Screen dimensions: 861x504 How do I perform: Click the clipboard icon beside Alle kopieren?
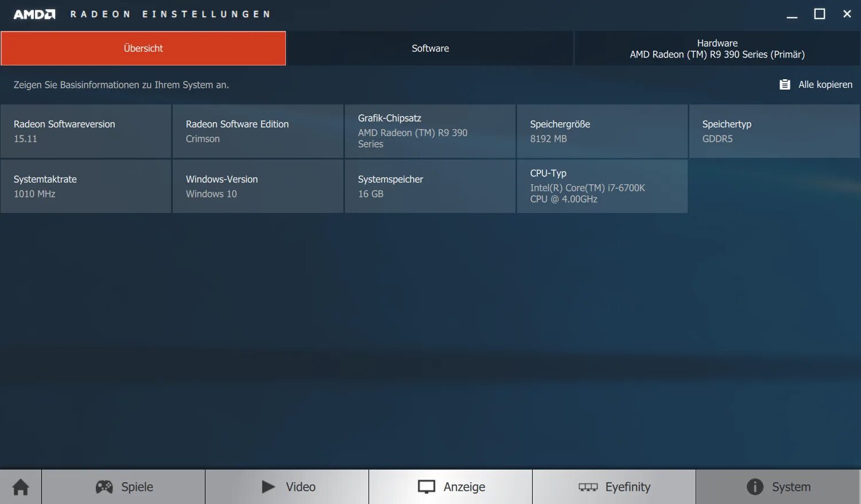[785, 84]
